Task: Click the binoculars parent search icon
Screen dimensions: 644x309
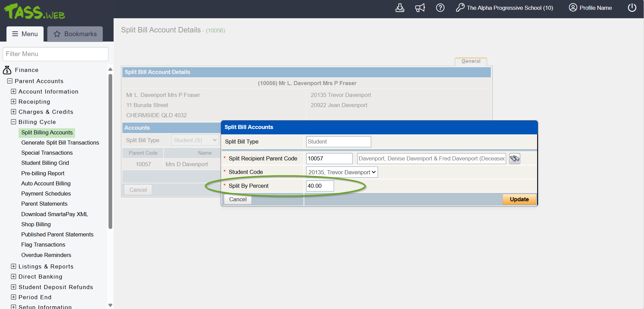Action: tap(515, 159)
